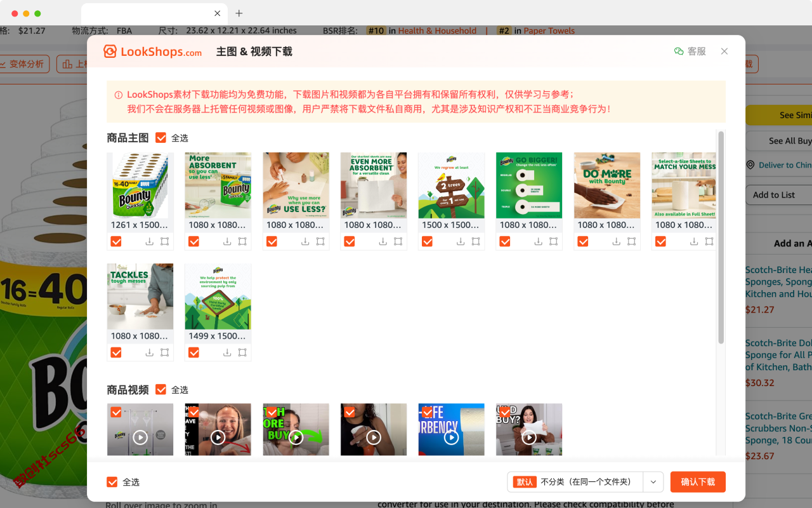
Task: Play the 'FE ORBENCY' blue video
Action: coord(451,438)
